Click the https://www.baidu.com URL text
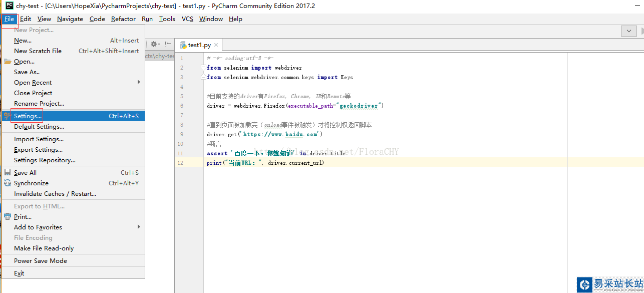 tap(280, 134)
